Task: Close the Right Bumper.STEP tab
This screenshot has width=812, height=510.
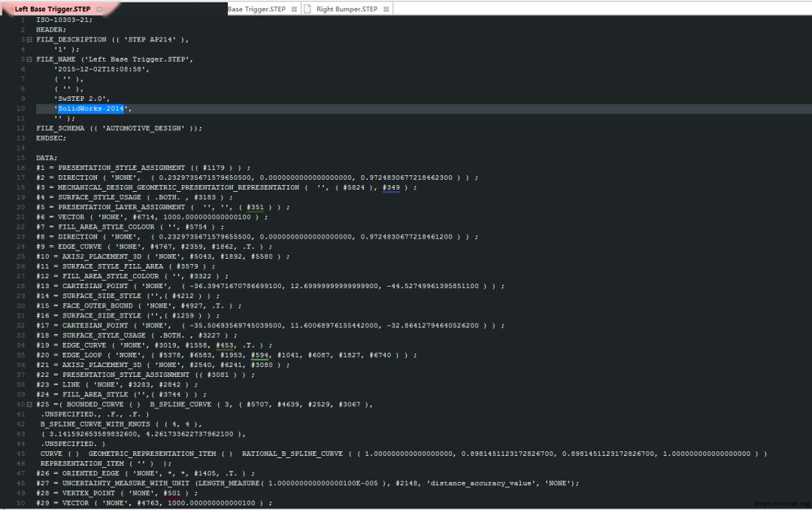Action: [386, 9]
